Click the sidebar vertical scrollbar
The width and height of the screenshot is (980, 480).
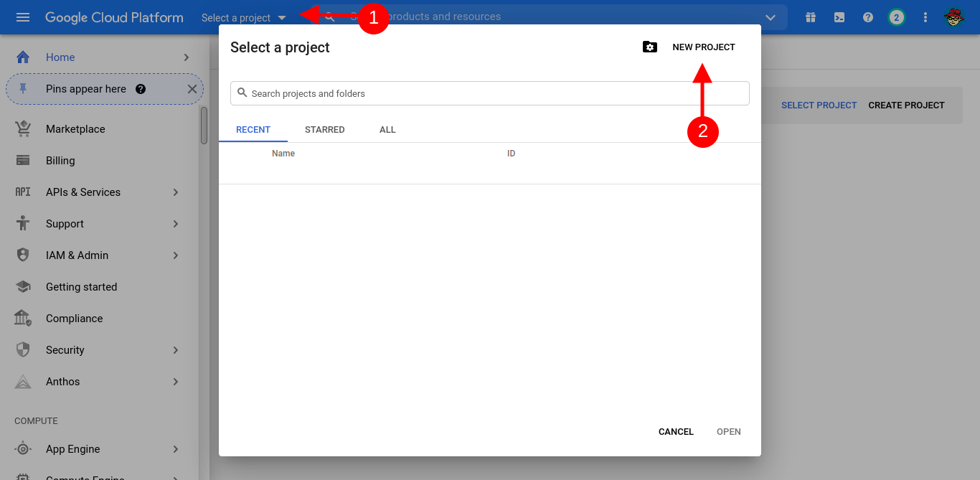[x=204, y=126]
